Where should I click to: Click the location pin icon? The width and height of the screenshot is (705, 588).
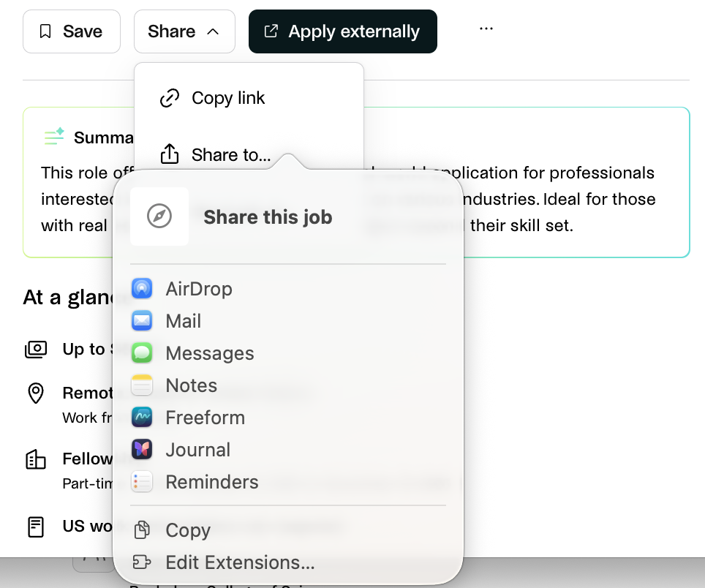point(36,393)
